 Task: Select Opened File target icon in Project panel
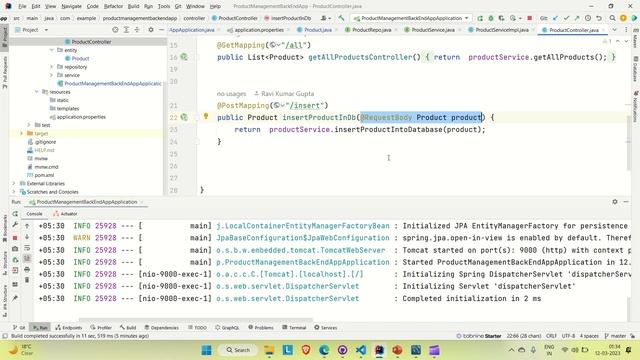coord(115,30)
